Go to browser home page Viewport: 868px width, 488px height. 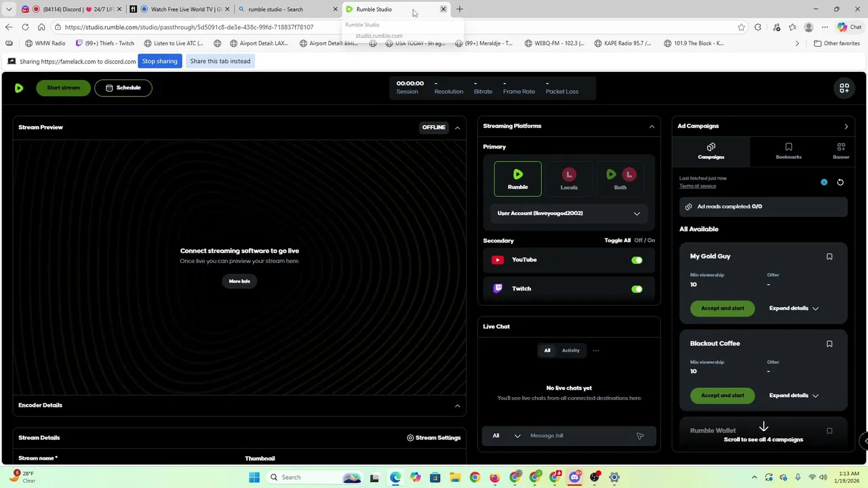[41, 27]
